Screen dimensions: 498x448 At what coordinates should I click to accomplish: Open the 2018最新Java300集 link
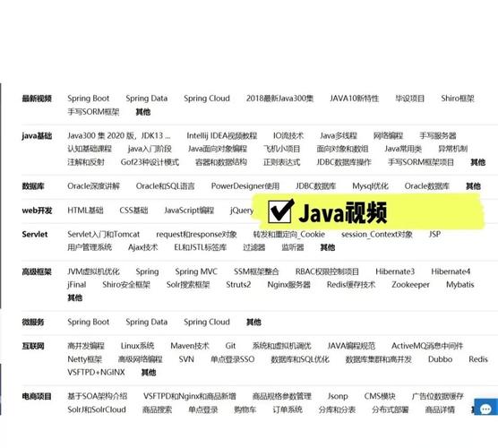tap(279, 99)
